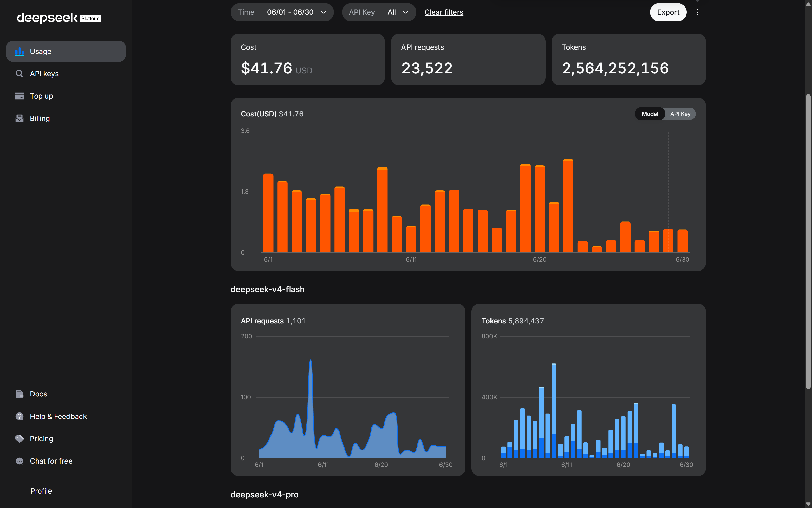Click the deepseek-v4-pro heading
The image size is (812, 508).
264,495
